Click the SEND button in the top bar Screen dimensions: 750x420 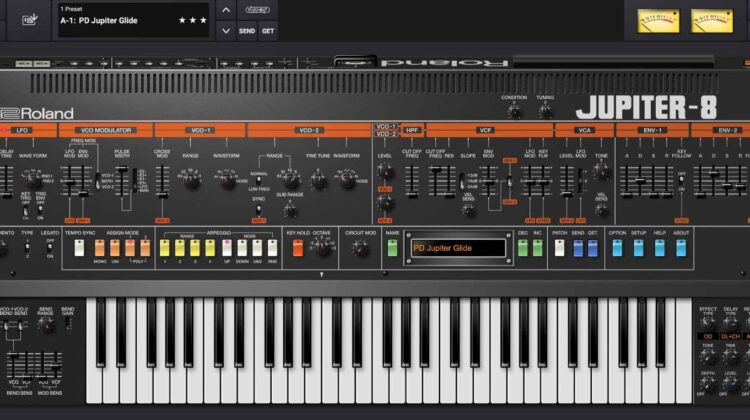247,31
